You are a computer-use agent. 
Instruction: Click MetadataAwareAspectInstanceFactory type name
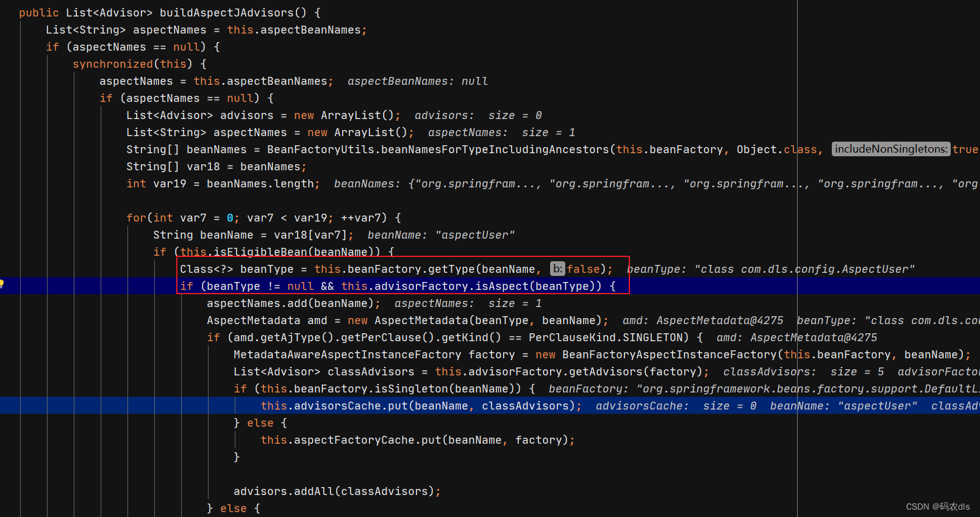tap(348, 355)
